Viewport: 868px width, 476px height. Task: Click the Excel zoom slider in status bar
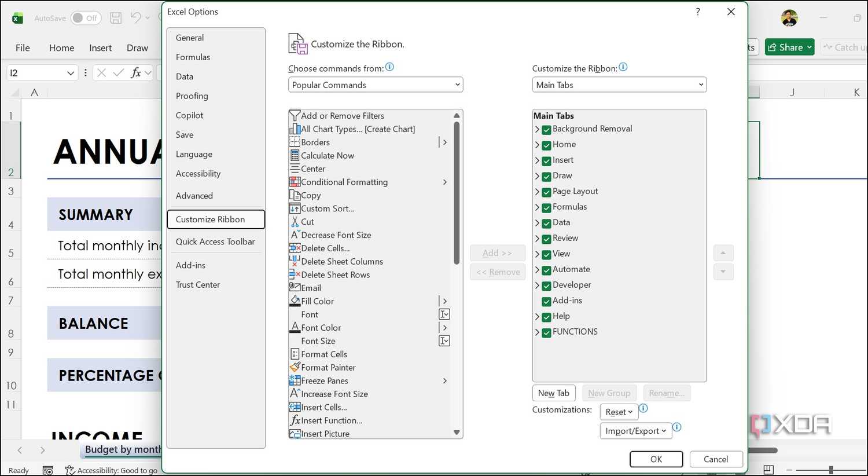click(x=830, y=470)
